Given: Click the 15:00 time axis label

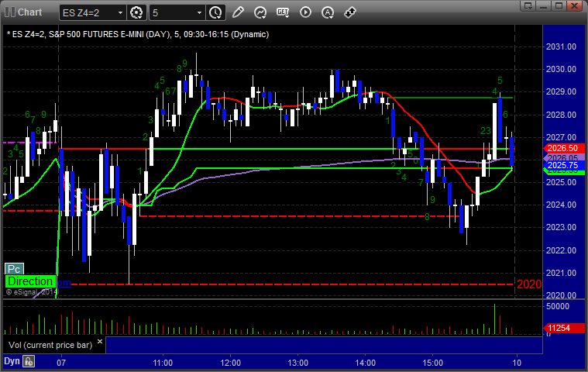Looking at the screenshot, I should click(433, 363).
